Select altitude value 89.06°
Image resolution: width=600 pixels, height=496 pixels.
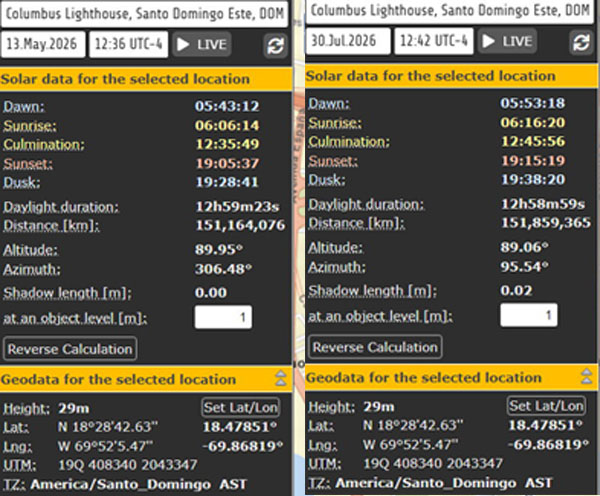pos(524,247)
